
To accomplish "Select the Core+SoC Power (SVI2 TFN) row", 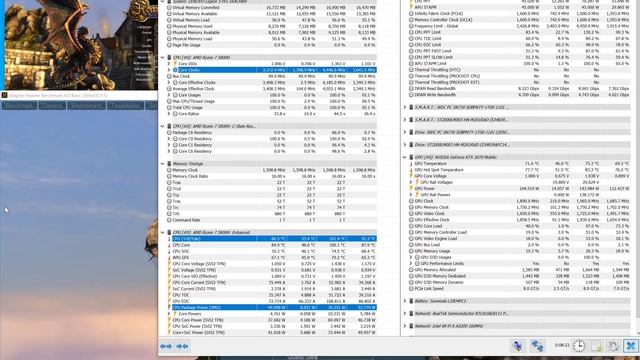I will (271, 333).
